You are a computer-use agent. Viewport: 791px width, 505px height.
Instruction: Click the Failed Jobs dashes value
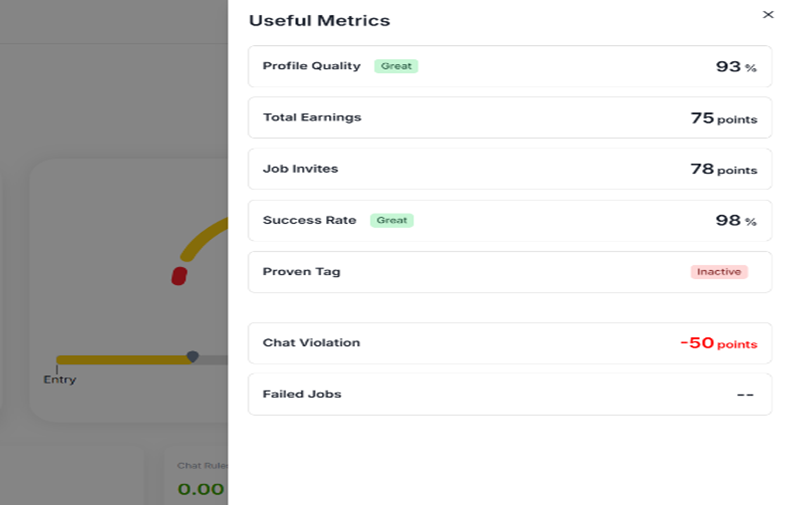coord(745,395)
